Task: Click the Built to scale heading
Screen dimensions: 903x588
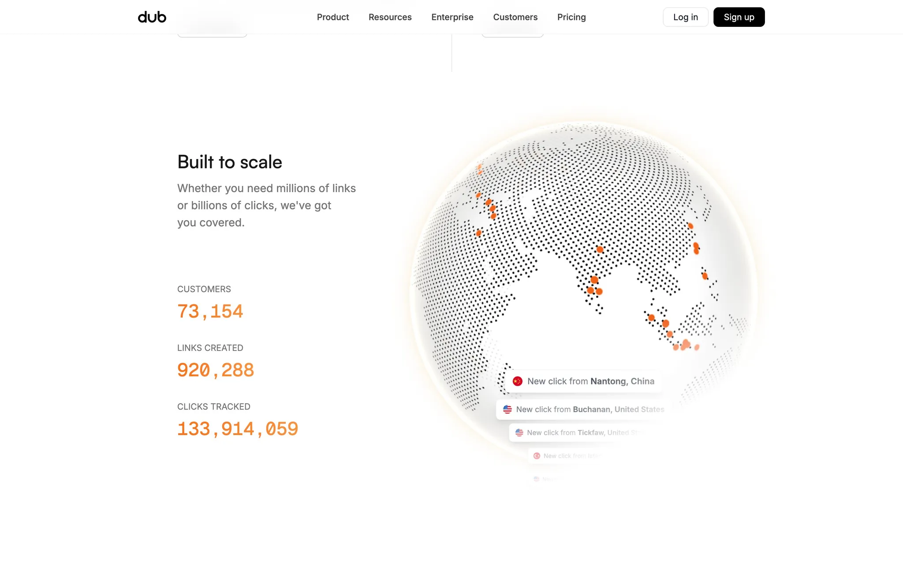Action: [x=230, y=162]
